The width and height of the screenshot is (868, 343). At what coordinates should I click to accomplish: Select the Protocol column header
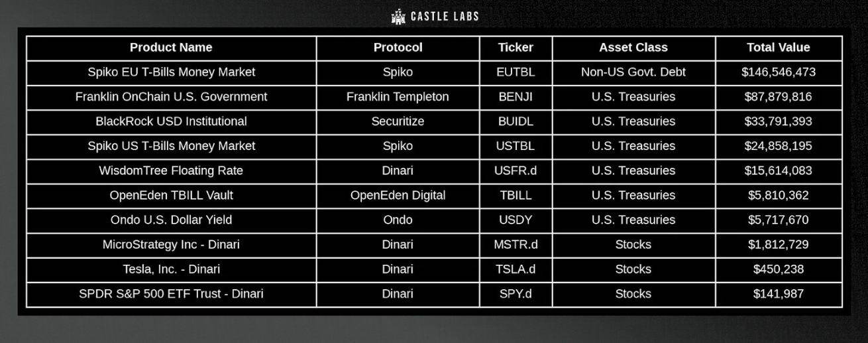[x=398, y=48]
